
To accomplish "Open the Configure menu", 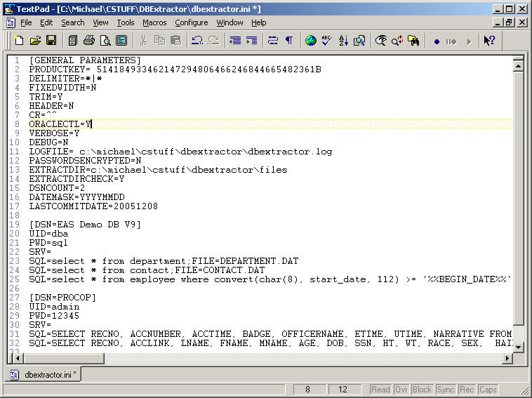I will (x=191, y=22).
